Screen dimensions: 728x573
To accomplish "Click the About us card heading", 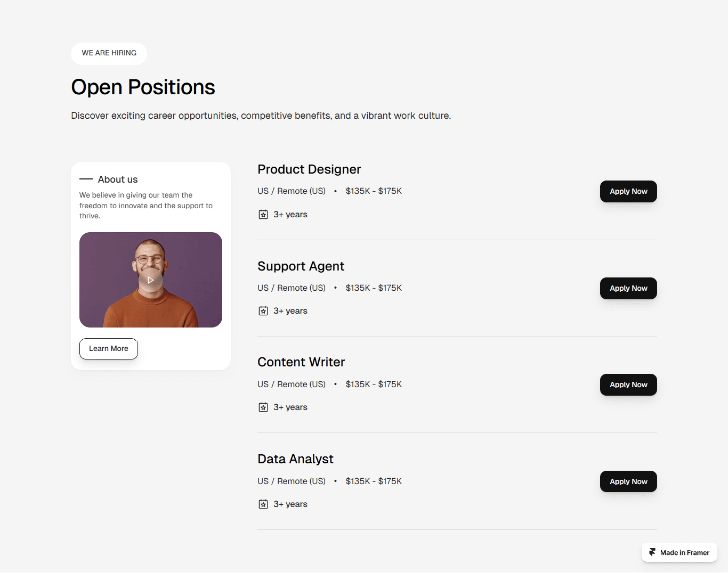I will [118, 179].
